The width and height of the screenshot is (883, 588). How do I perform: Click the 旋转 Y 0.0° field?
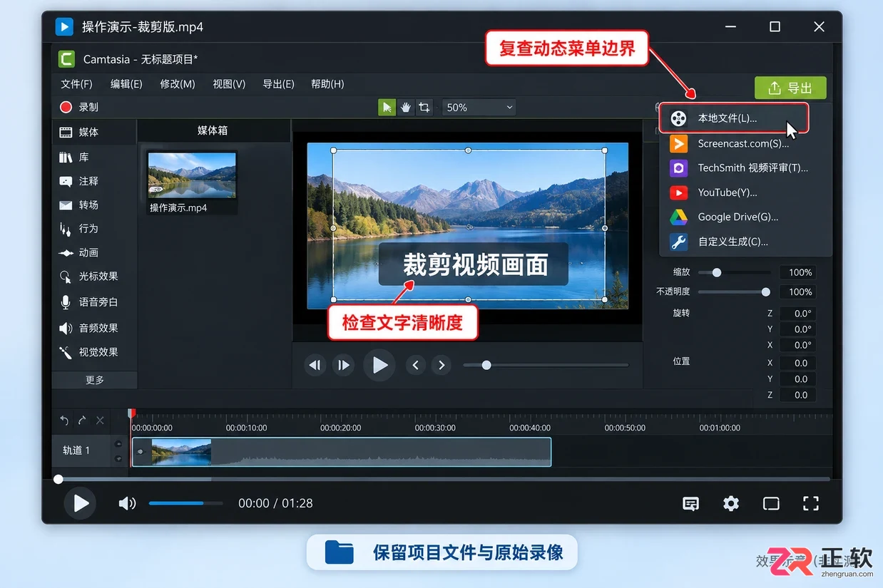[797, 329]
